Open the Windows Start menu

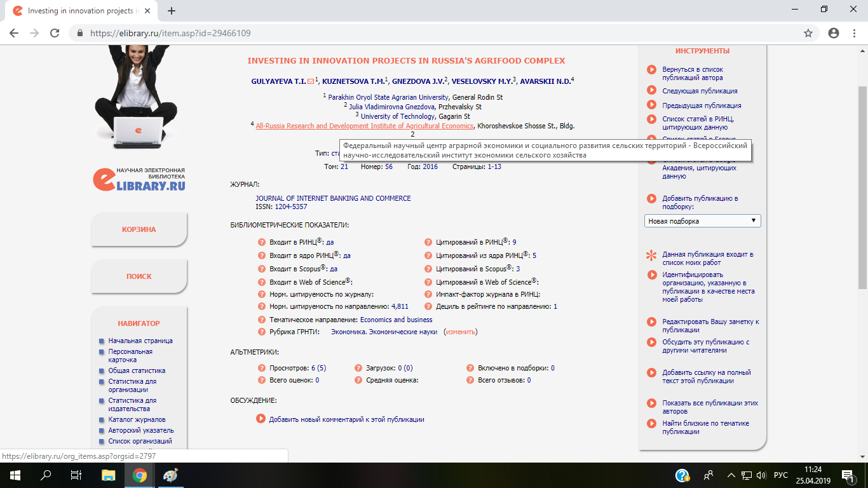pyautogui.click(x=15, y=475)
